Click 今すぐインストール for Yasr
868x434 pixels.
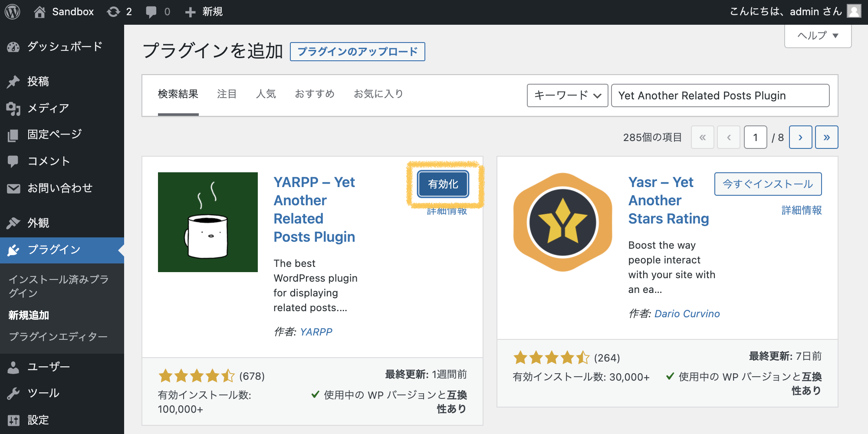768,184
